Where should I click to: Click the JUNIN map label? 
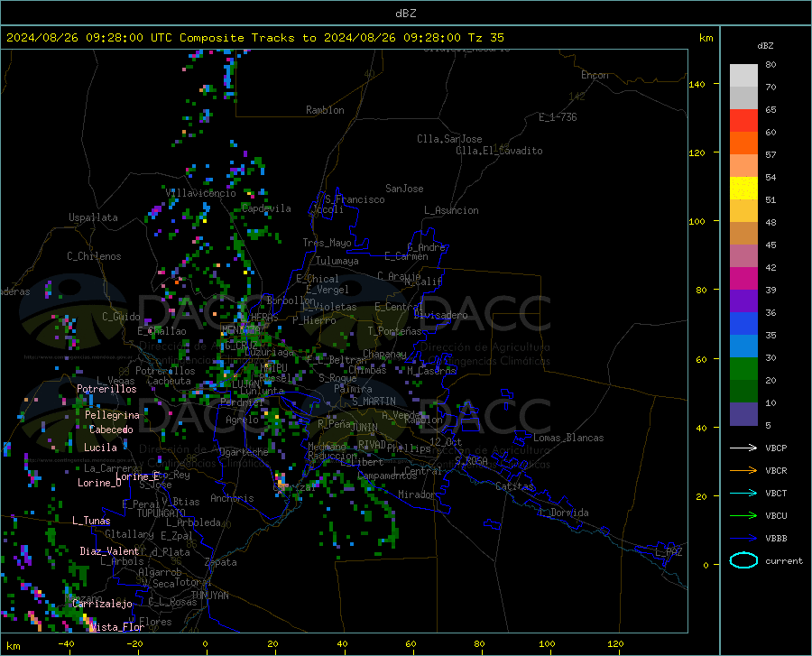pyautogui.click(x=364, y=428)
